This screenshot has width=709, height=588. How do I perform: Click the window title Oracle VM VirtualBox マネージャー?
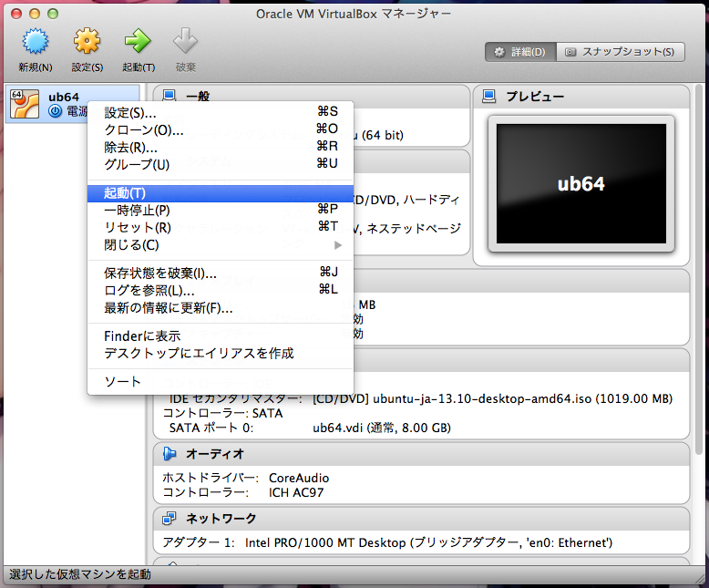click(x=354, y=14)
